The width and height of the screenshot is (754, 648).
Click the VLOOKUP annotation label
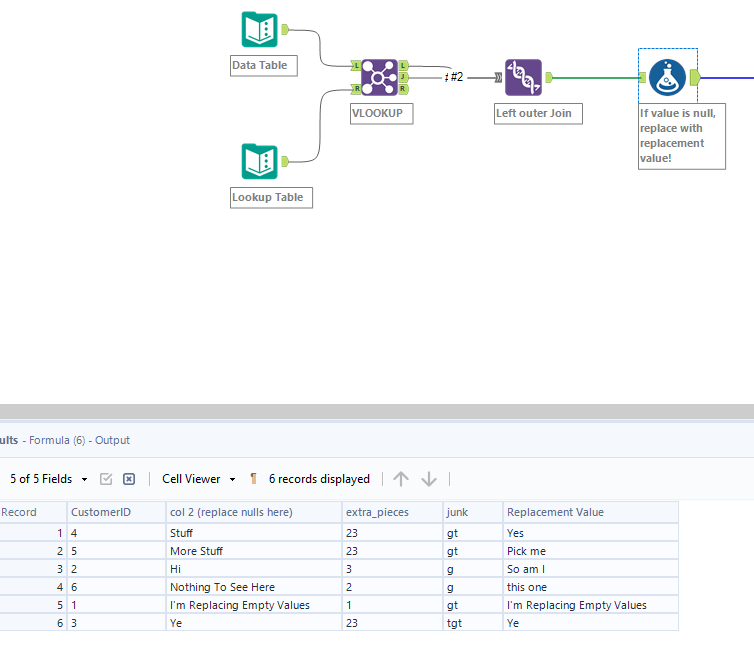click(x=381, y=113)
